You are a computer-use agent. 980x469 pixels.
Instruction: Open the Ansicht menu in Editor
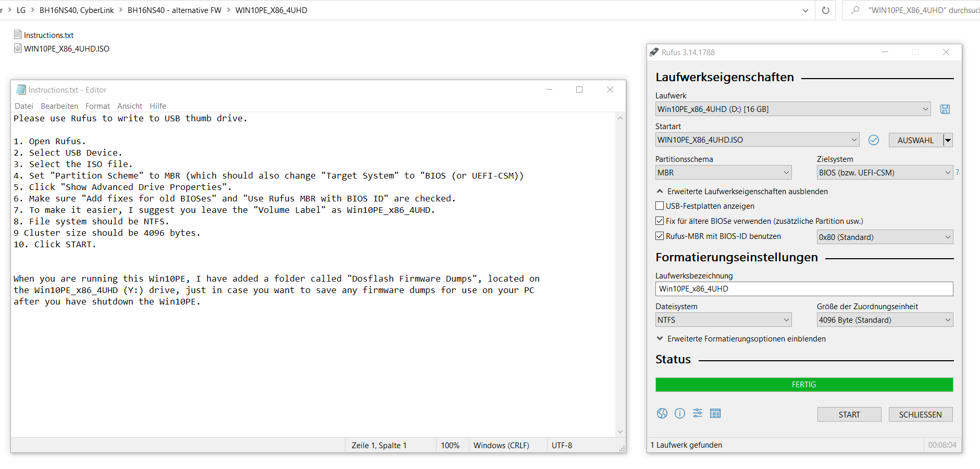pyautogui.click(x=130, y=106)
